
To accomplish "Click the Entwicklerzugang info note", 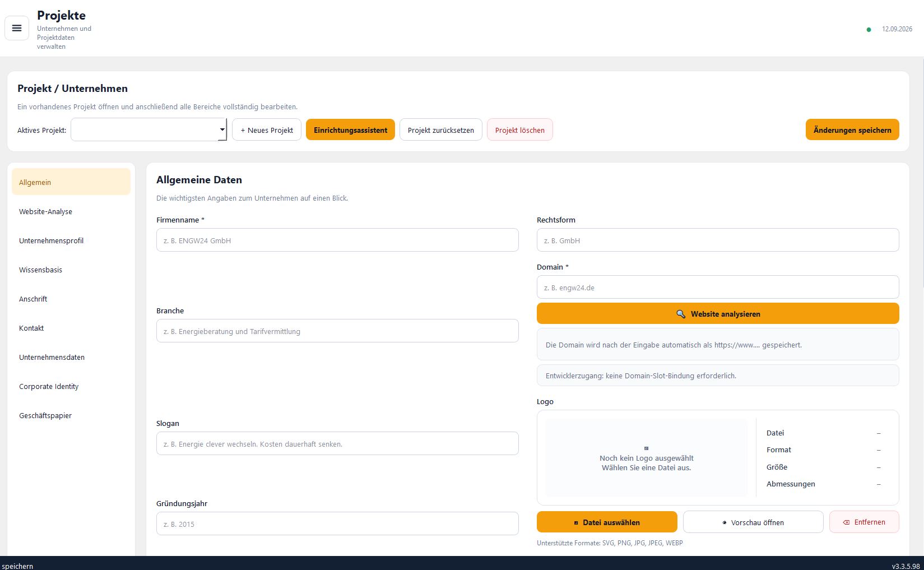I will click(x=718, y=376).
